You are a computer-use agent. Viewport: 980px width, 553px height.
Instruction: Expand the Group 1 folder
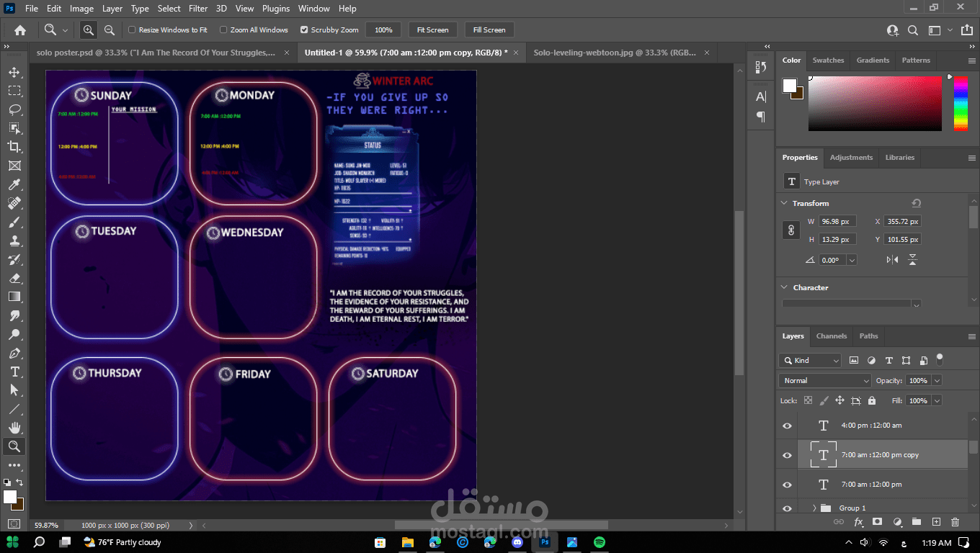[814, 508]
